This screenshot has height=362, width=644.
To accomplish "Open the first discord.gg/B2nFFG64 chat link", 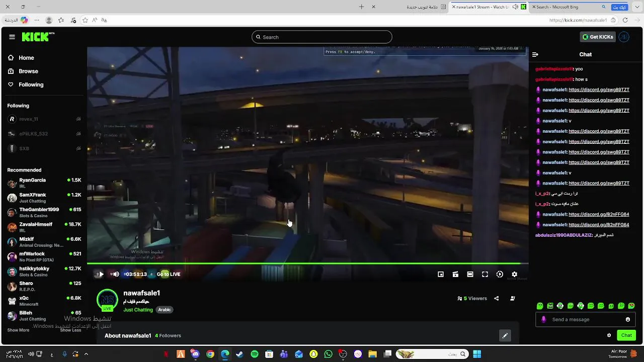I will [x=599, y=215].
